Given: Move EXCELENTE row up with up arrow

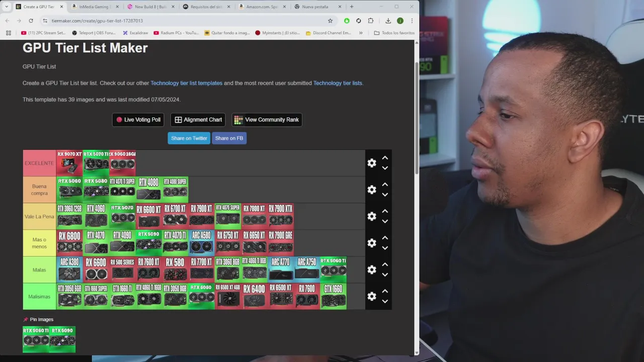Looking at the screenshot, I should pyautogui.click(x=385, y=158).
